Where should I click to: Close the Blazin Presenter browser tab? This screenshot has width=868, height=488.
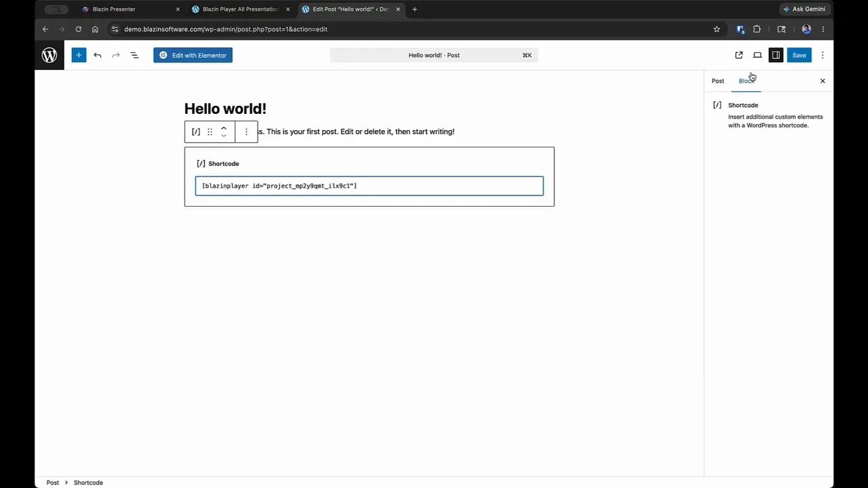[178, 9]
